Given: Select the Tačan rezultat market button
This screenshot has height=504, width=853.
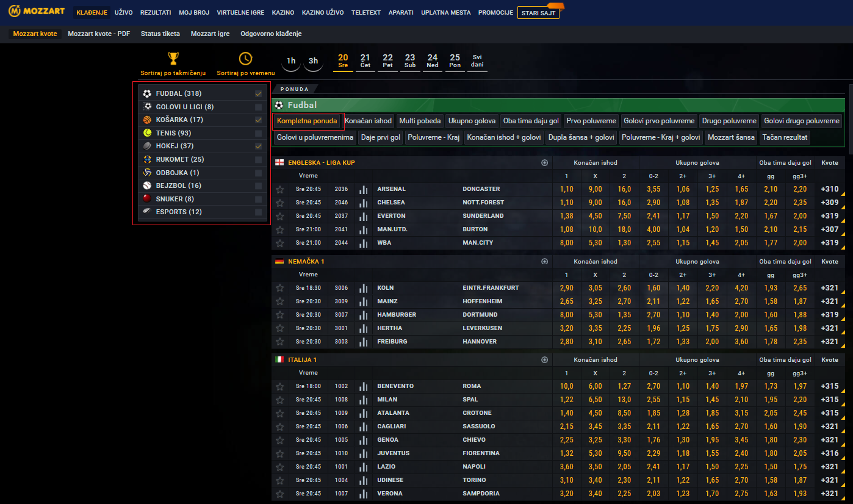Looking at the screenshot, I should [785, 137].
